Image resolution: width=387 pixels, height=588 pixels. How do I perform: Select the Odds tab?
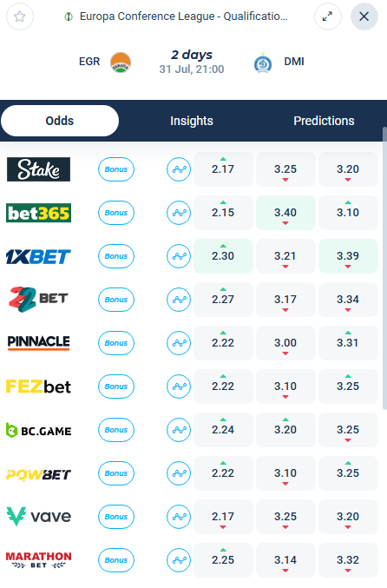60,121
